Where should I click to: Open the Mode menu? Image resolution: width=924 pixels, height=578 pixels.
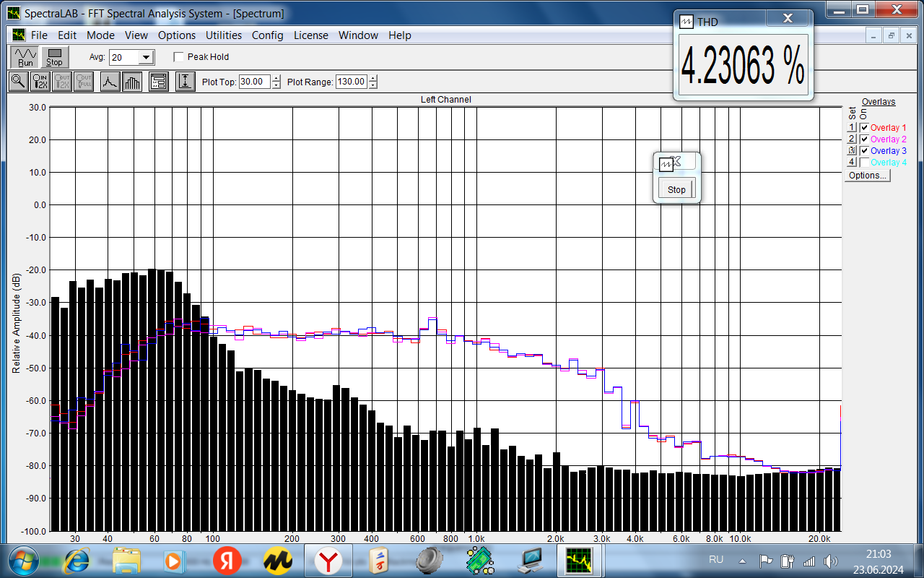point(100,35)
